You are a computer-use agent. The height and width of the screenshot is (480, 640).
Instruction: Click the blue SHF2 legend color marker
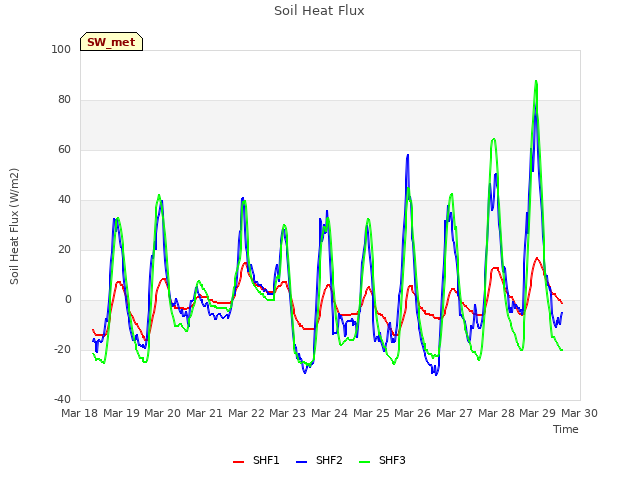(x=301, y=462)
